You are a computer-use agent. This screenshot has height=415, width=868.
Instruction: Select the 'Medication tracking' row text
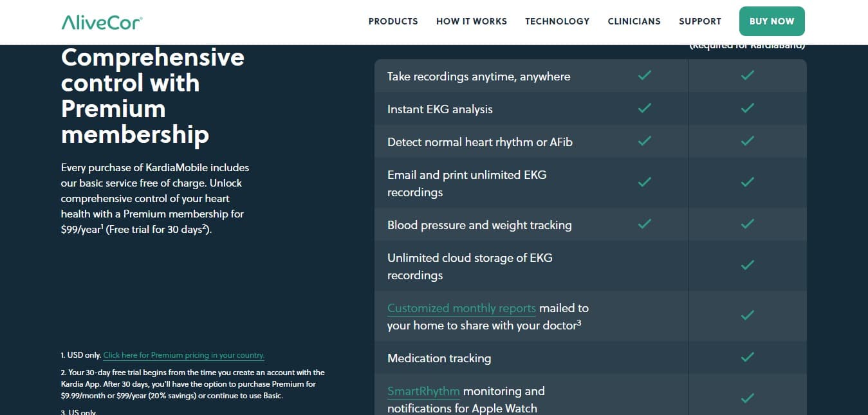click(439, 358)
